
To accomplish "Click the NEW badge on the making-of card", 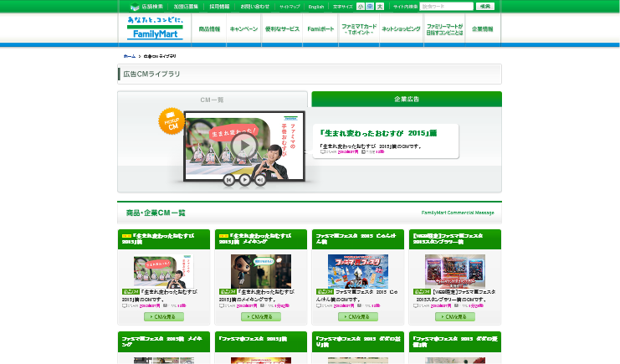I will coord(223,236).
